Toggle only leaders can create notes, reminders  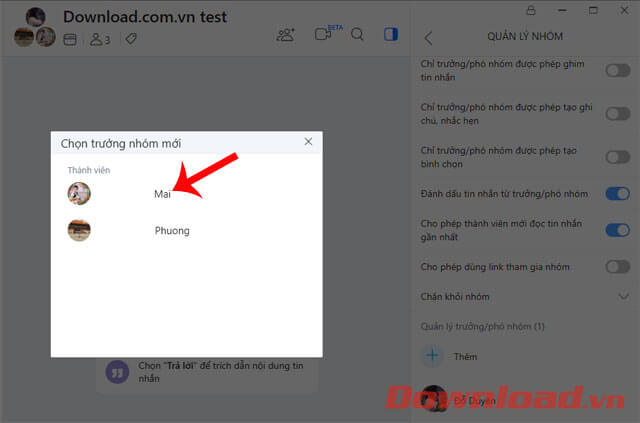pyautogui.click(x=618, y=114)
